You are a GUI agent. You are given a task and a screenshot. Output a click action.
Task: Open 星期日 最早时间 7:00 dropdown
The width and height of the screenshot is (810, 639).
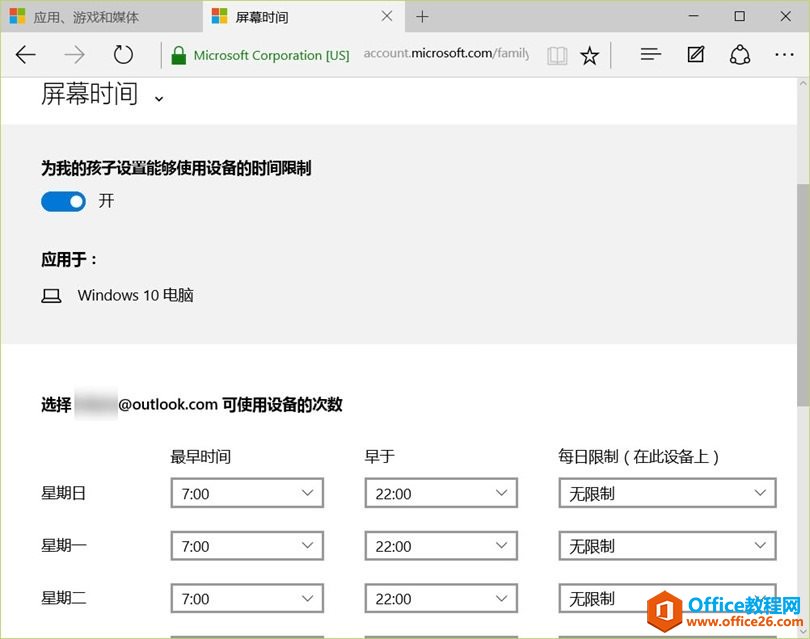pos(247,493)
